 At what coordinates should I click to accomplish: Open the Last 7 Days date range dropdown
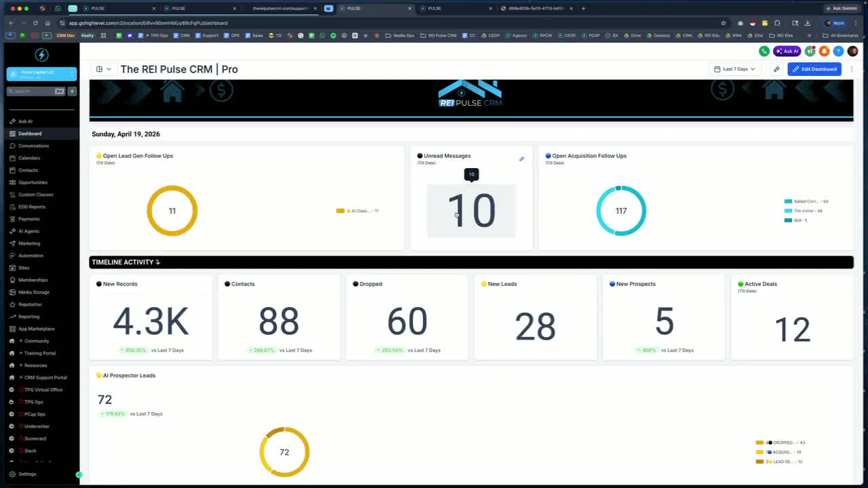click(734, 69)
